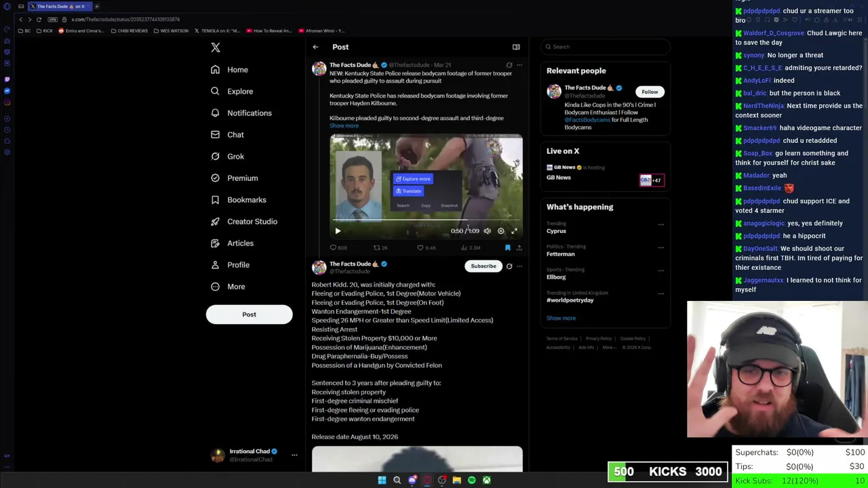Open more options for Cyprus trend
Viewport: 868px width, 488px height.
661,224
